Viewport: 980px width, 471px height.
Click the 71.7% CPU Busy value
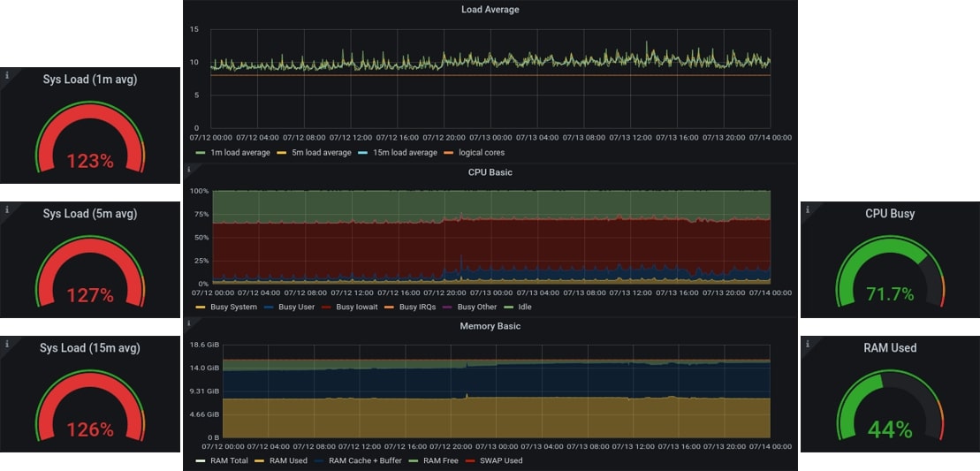(890, 293)
